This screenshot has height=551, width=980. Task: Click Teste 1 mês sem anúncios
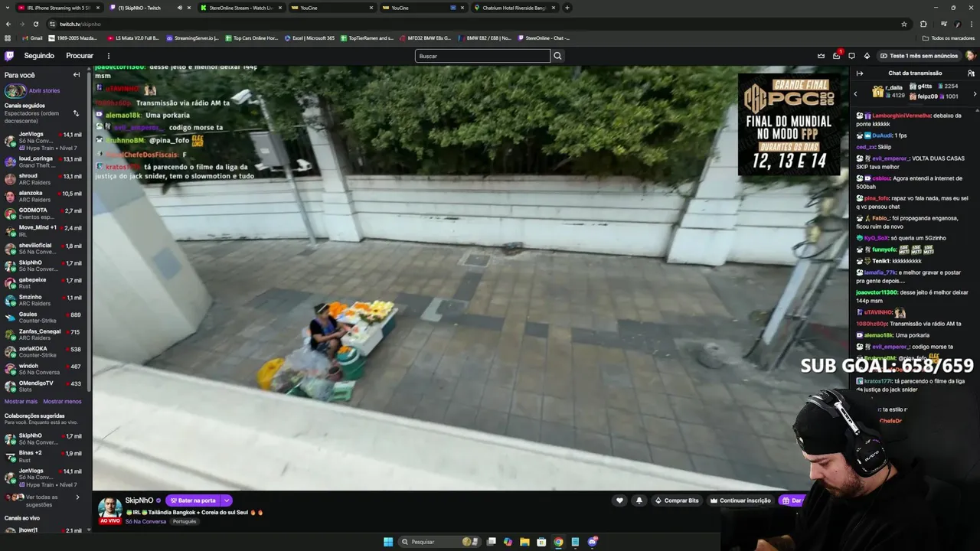[918, 56]
